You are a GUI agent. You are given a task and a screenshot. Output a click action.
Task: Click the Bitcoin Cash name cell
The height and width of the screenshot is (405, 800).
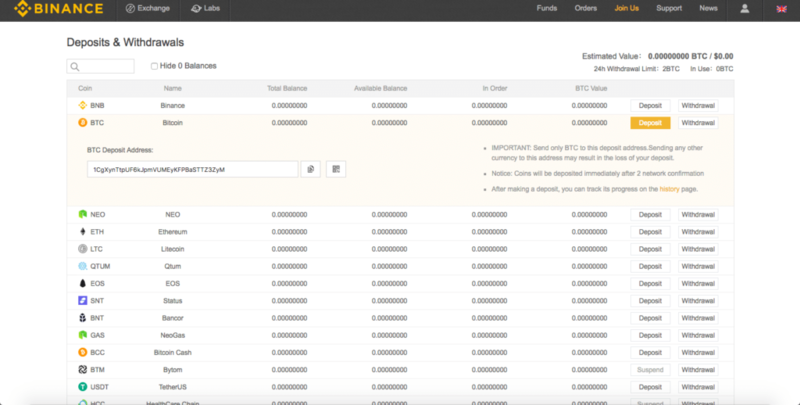pos(172,352)
